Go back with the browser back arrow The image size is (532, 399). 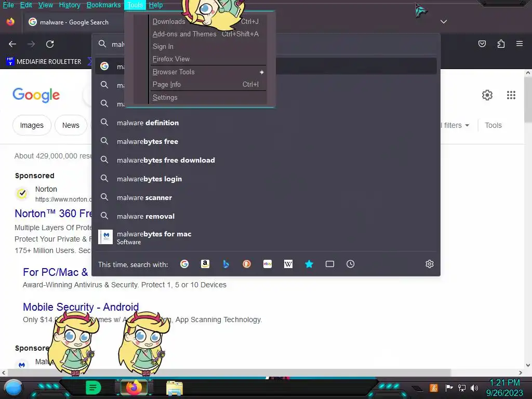[x=12, y=44]
